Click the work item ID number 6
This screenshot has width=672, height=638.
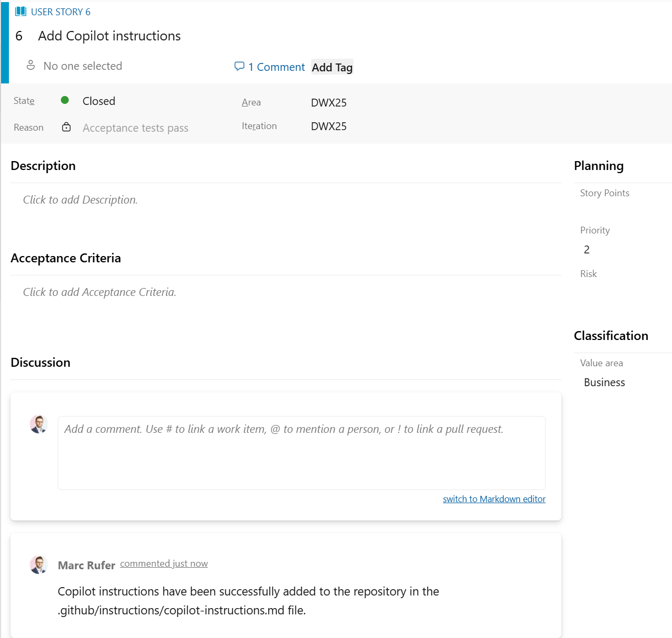(x=19, y=36)
